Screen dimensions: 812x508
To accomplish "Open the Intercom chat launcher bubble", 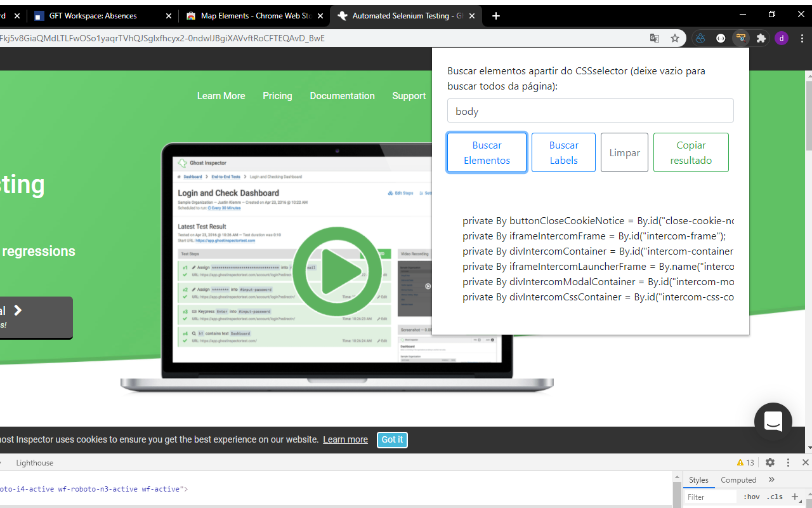I will [x=773, y=422].
